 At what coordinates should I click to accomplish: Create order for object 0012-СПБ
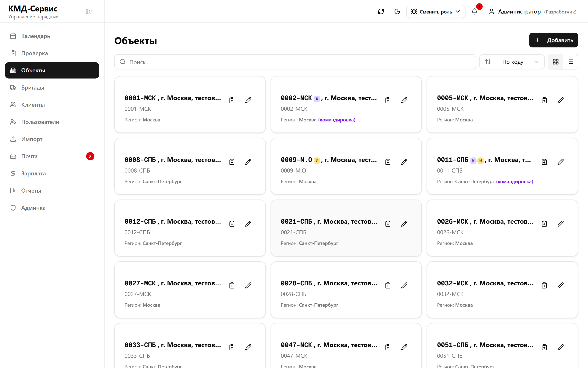tap(232, 224)
